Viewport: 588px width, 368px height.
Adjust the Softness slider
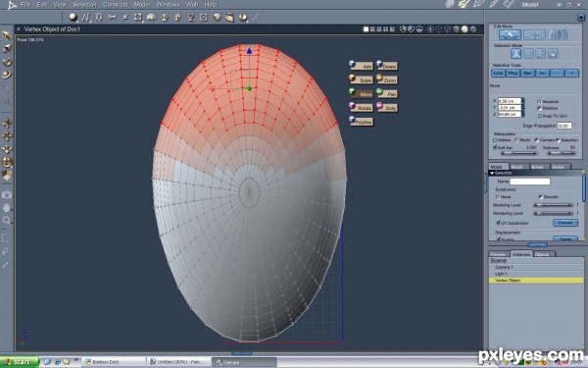pos(562,153)
